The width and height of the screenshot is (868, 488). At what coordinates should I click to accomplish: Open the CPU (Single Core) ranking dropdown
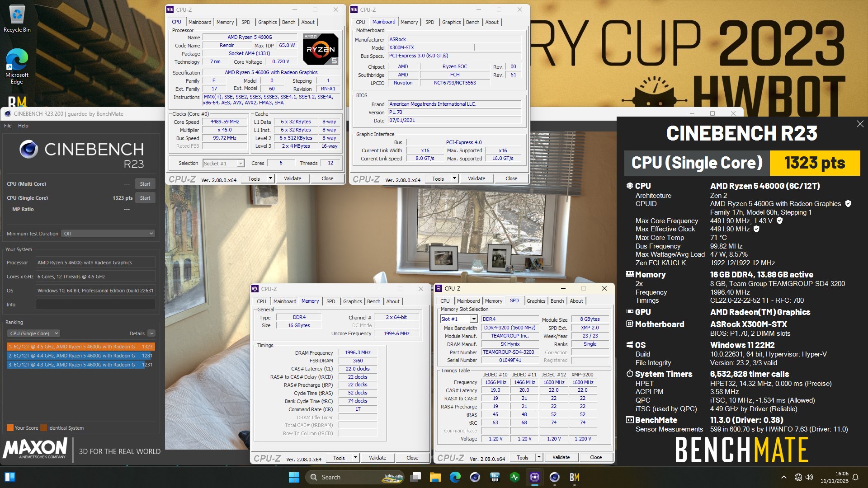(x=34, y=333)
